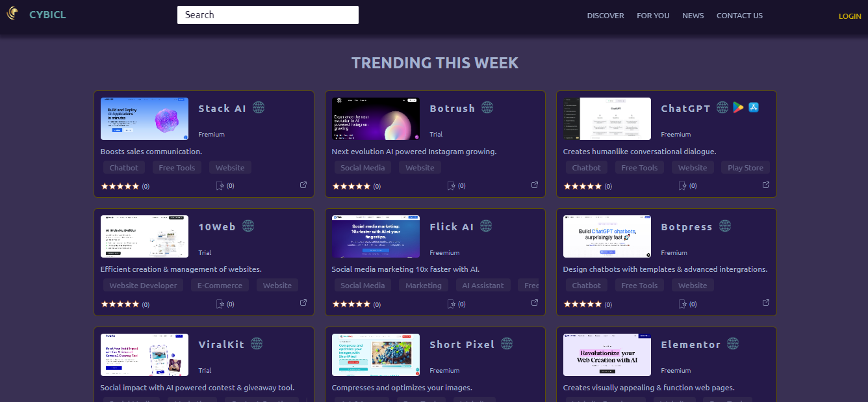Open 10Web external link icon

pyautogui.click(x=303, y=302)
